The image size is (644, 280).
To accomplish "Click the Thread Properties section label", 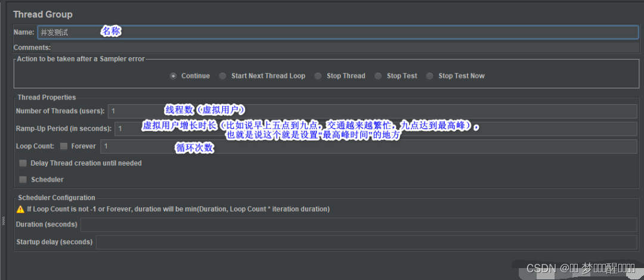I will 47,98.
